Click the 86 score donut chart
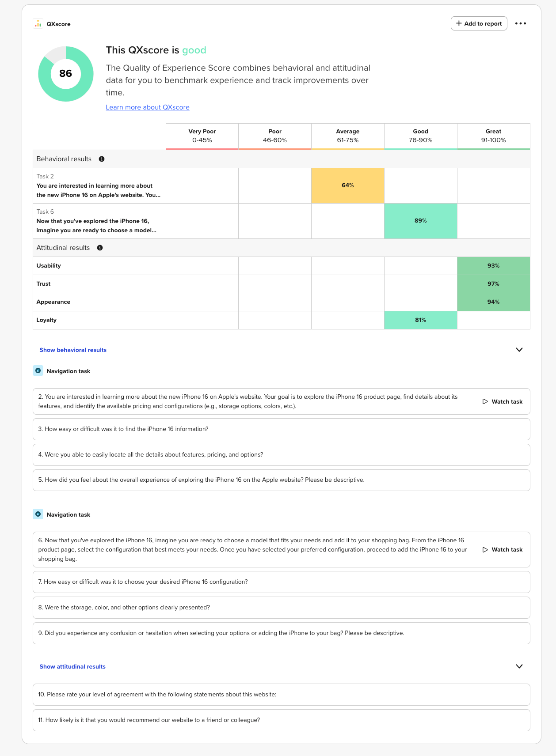Image resolution: width=556 pixels, height=756 pixels. [x=66, y=74]
